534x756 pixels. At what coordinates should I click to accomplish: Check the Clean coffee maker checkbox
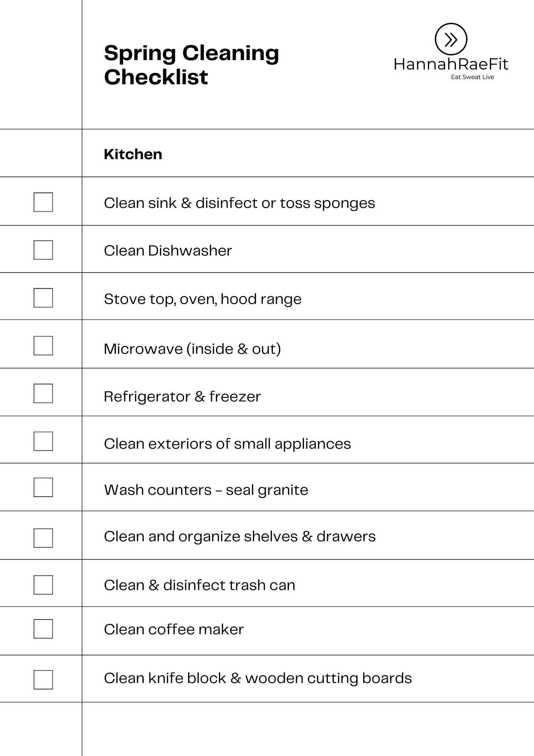point(43,629)
